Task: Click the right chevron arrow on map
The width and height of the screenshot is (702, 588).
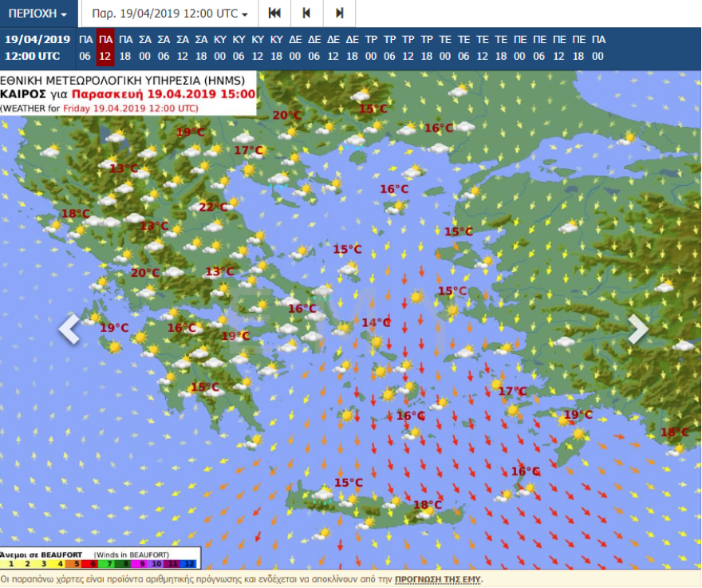Action: pos(638,329)
